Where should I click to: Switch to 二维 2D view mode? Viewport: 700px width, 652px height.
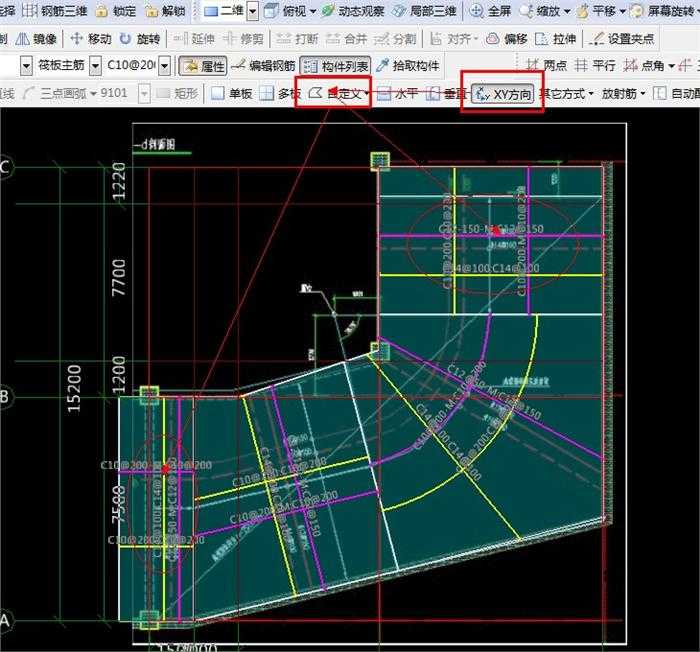tap(224, 10)
